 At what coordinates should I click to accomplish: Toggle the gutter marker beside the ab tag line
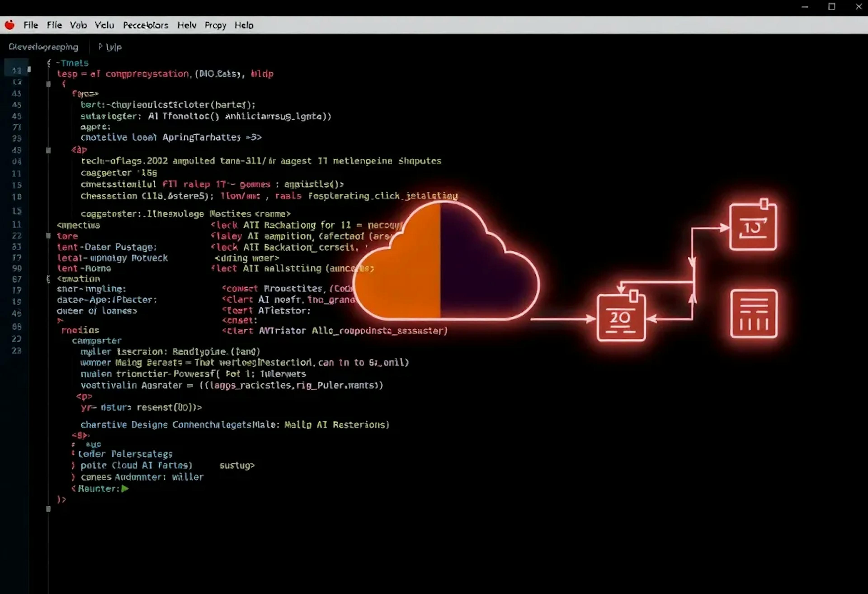pos(48,151)
